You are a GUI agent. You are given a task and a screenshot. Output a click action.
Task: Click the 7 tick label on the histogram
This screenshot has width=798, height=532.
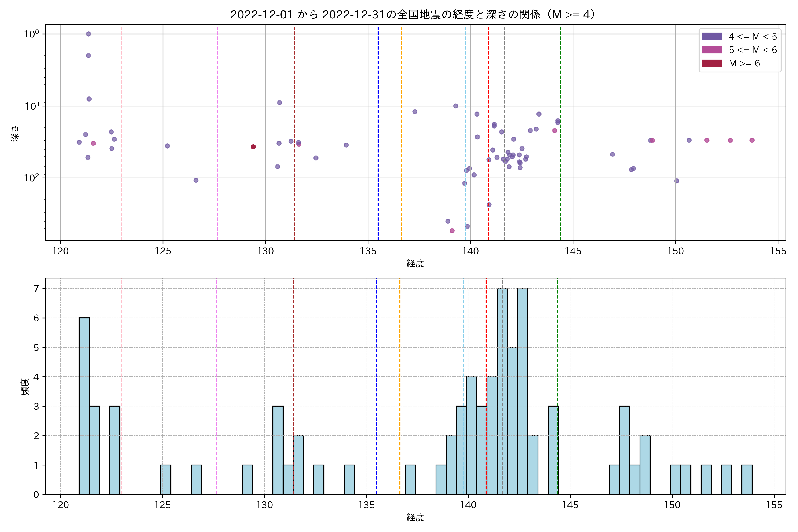(x=36, y=289)
